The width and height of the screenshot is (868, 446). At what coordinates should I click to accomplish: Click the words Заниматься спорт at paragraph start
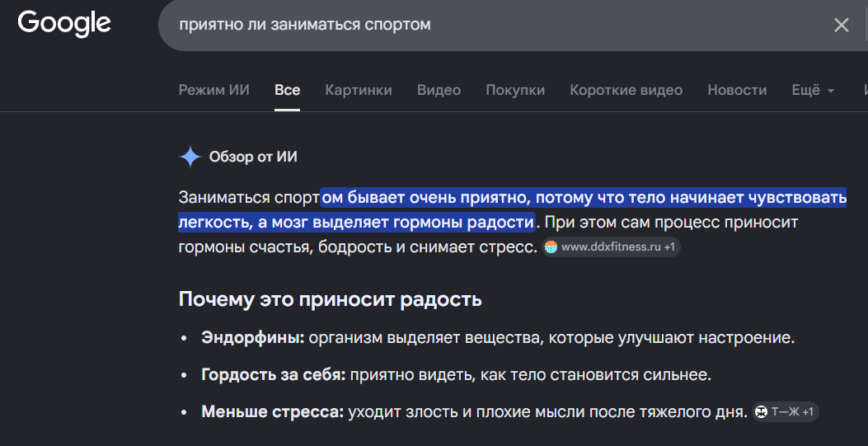pos(249,198)
